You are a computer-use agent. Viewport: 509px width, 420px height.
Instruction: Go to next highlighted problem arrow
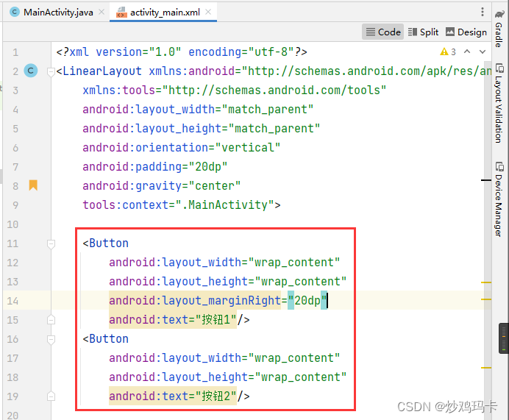click(x=483, y=51)
